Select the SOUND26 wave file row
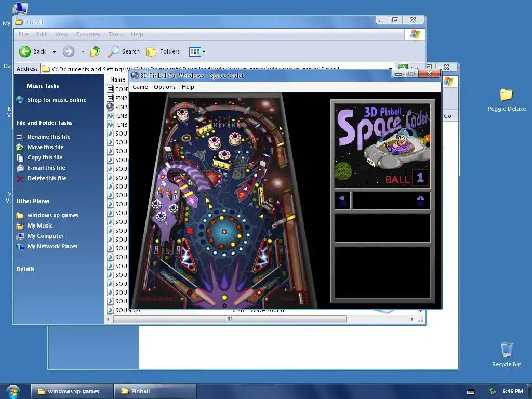 [124, 310]
